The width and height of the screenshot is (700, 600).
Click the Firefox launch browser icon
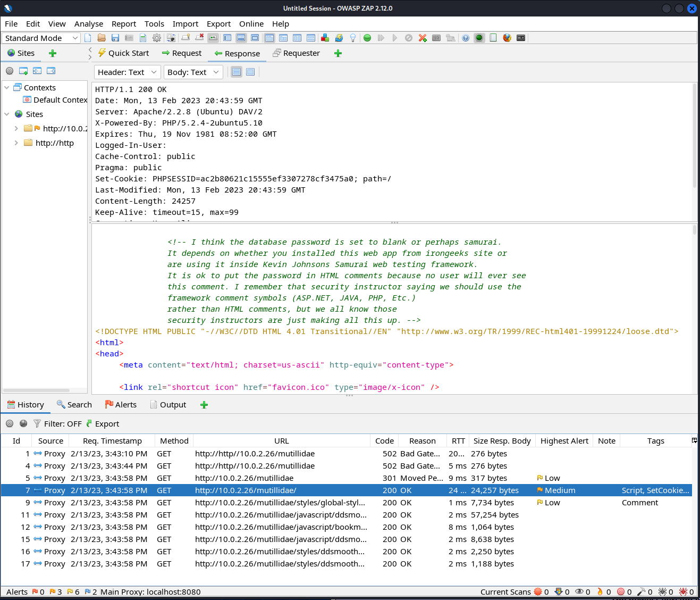[507, 38]
